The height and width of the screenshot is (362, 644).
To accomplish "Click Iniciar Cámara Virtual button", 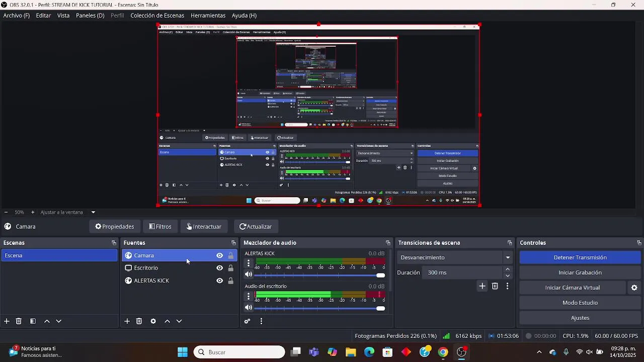I will pos(573,288).
